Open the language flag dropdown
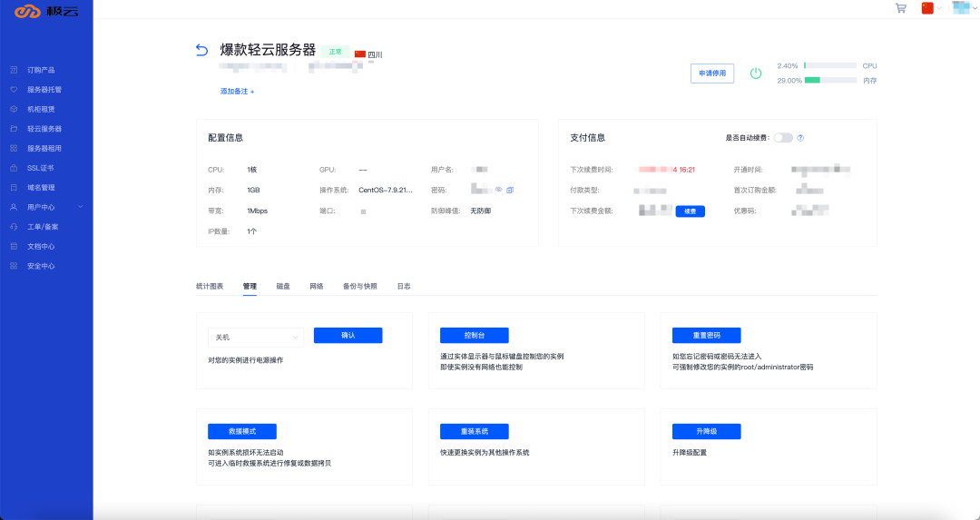 click(x=931, y=8)
